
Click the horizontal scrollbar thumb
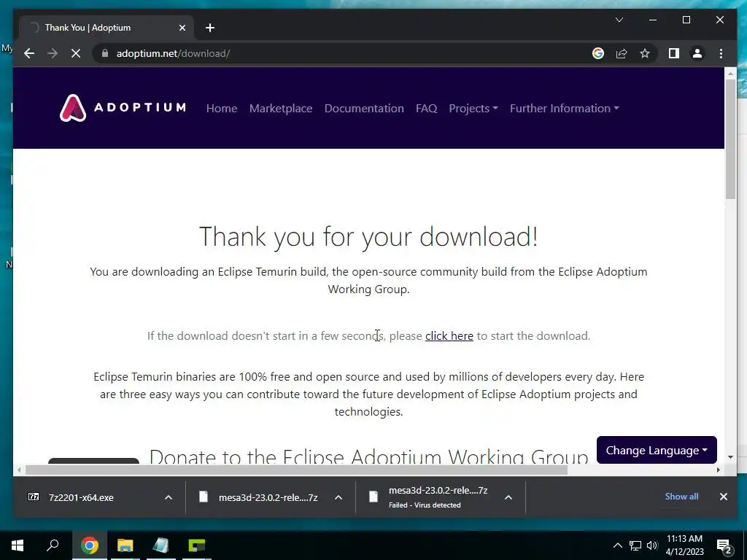pyautogui.click(x=296, y=470)
